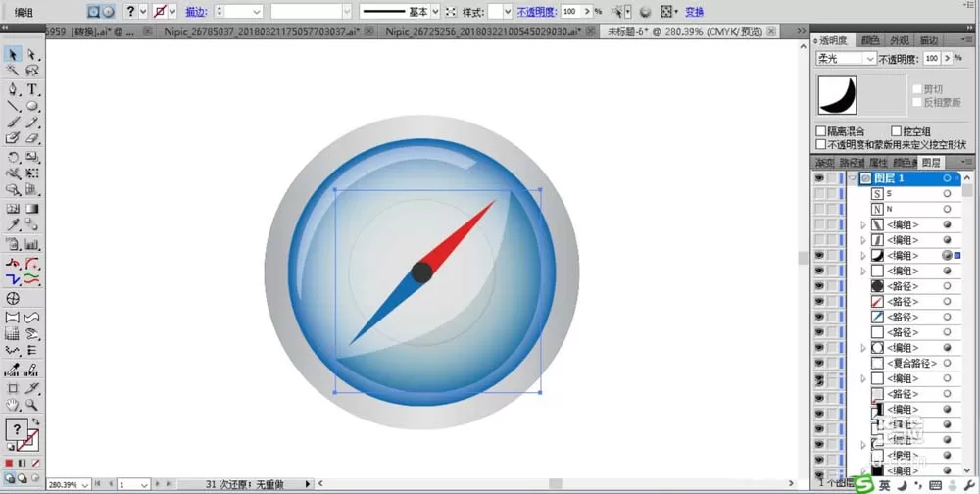
Task: Open the 样式 style dropdown
Action: coord(507,11)
